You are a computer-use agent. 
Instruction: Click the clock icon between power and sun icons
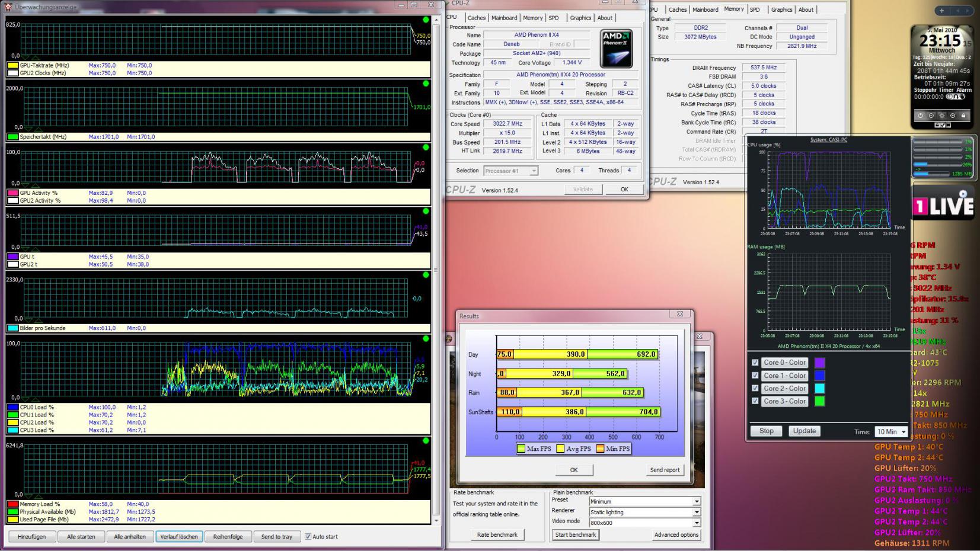point(931,116)
